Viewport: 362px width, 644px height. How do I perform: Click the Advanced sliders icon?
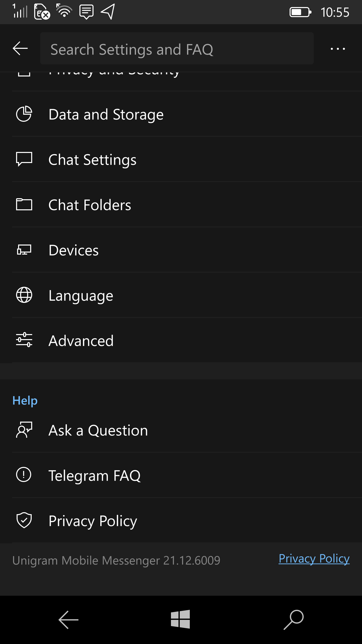pyautogui.click(x=24, y=340)
